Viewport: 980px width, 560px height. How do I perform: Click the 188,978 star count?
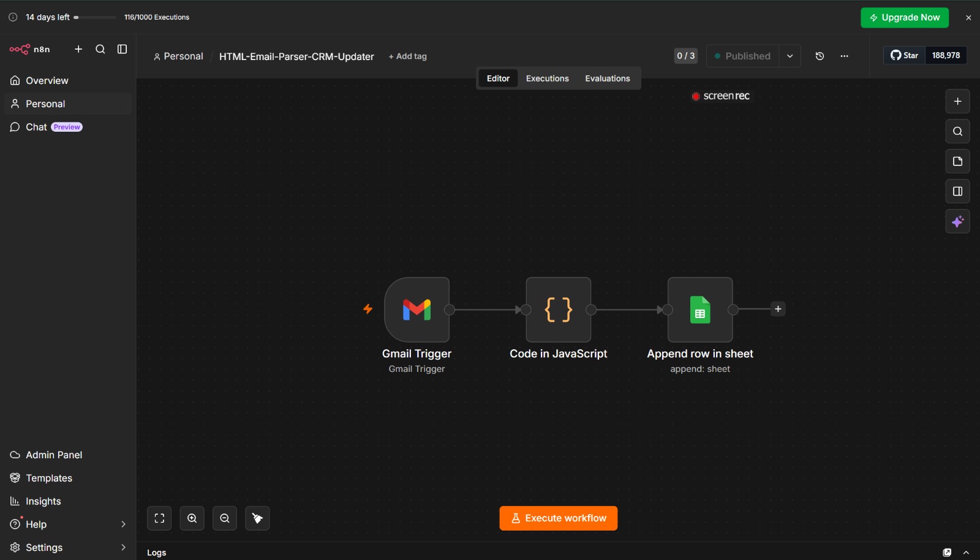pos(946,55)
